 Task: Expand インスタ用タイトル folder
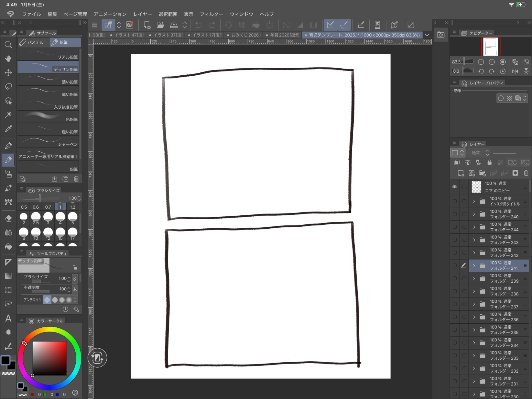point(474,201)
